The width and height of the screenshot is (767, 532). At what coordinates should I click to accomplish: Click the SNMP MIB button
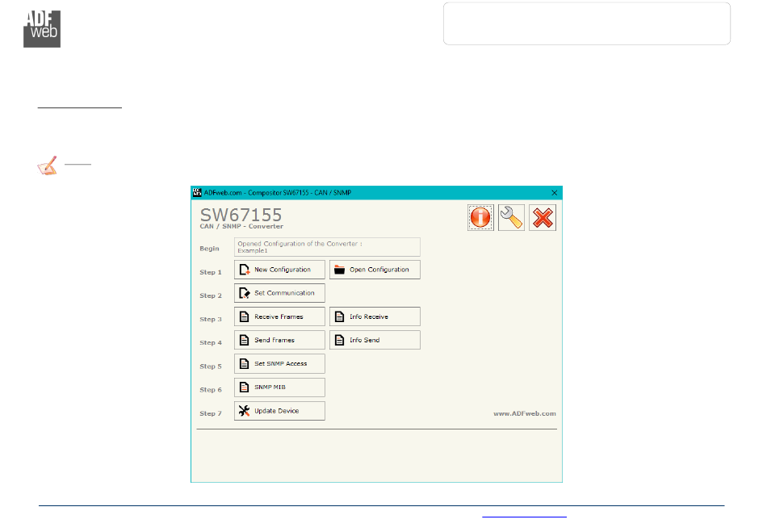click(279, 387)
